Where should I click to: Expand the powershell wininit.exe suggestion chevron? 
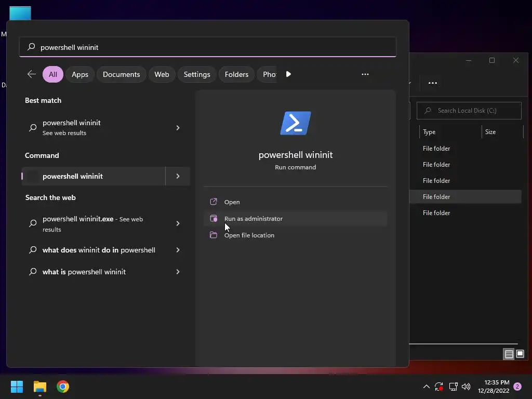coord(178,223)
